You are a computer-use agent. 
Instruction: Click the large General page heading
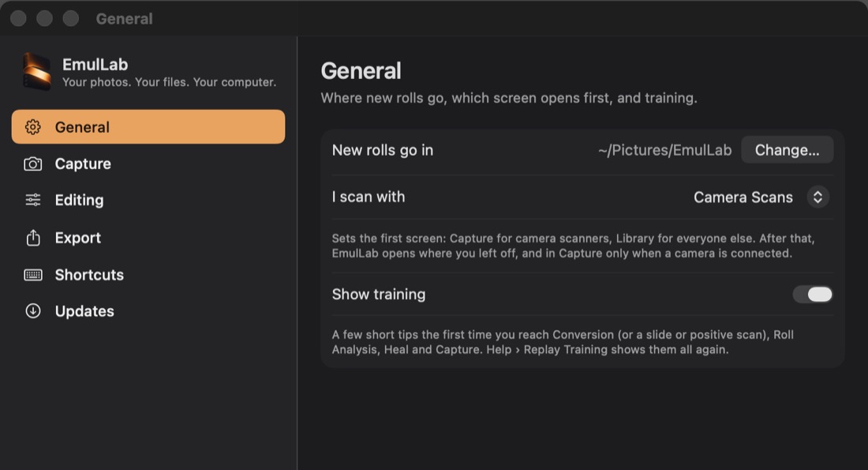tap(361, 71)
